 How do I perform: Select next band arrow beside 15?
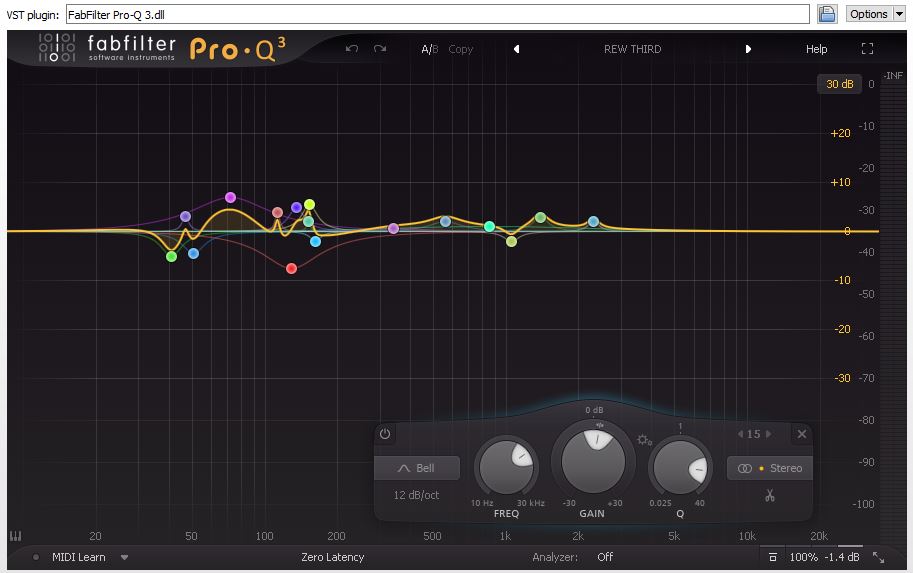pyautogui.click(x=769, y=434)
